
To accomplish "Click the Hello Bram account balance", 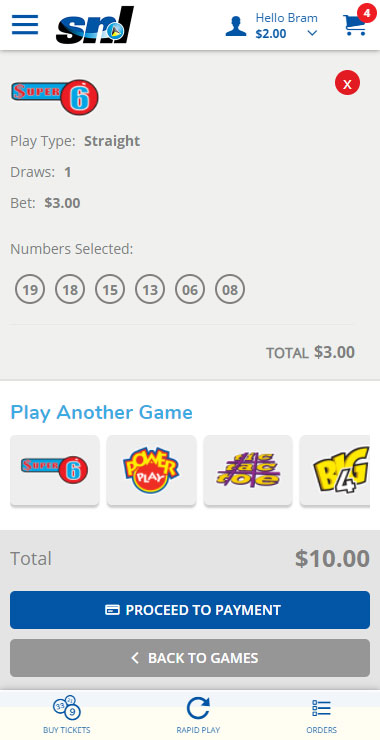I will point(286,26).
